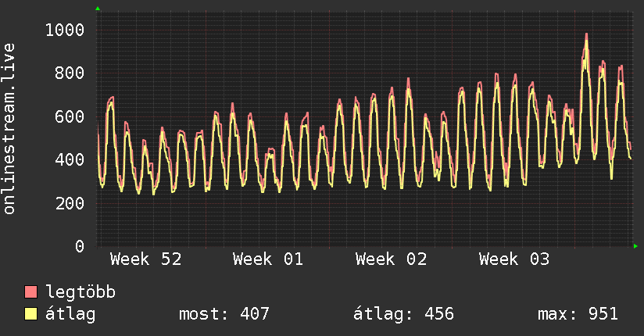Screen dimensions: 644x336
Task: Click the 'Week 03' x-axis label
Action: (x=513, y=259)
